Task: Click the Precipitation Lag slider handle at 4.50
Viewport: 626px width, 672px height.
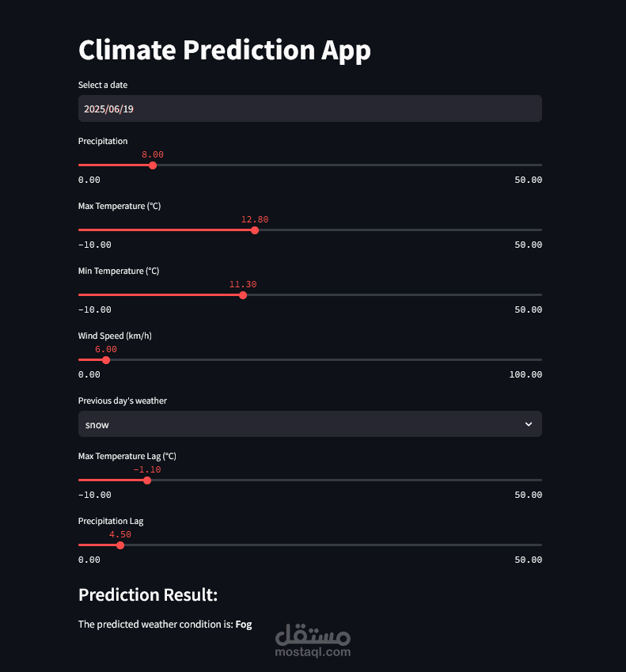Action: click(x=120, y=545)
